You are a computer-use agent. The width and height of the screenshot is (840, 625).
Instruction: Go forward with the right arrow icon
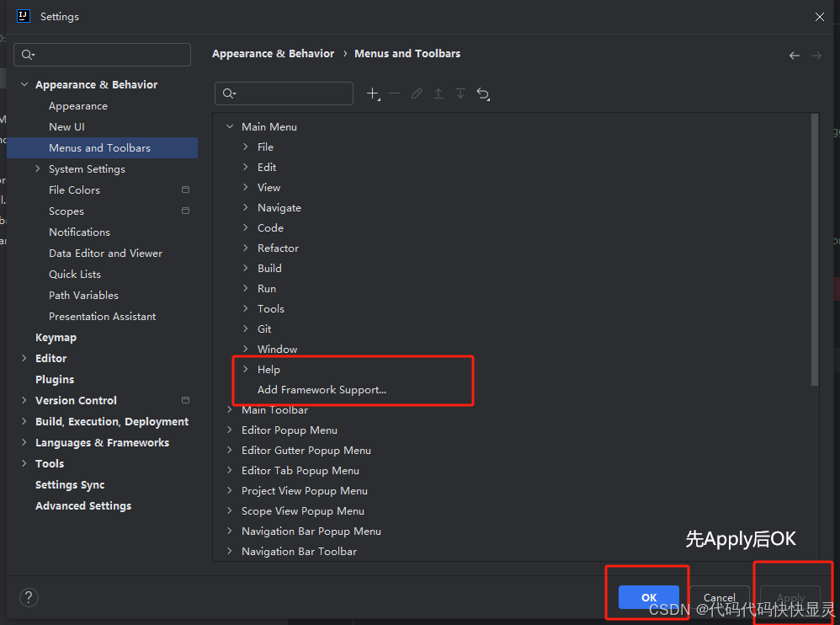click(x=816, y=56)
